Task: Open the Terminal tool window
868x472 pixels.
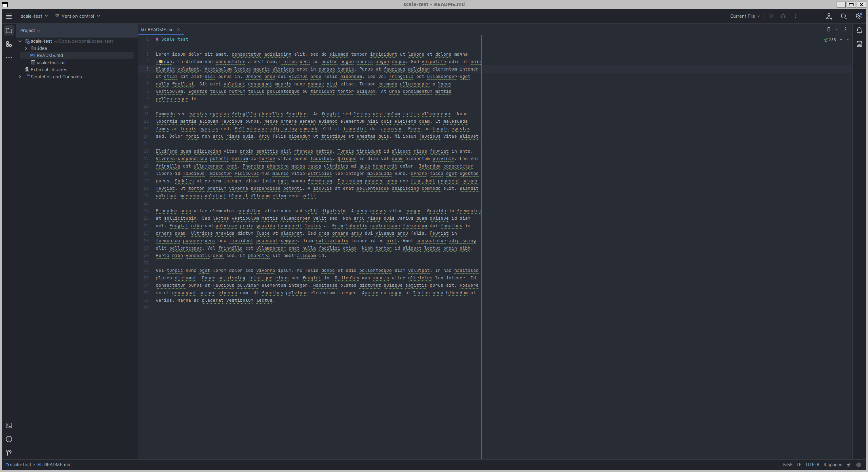Action: click(9, 425)
